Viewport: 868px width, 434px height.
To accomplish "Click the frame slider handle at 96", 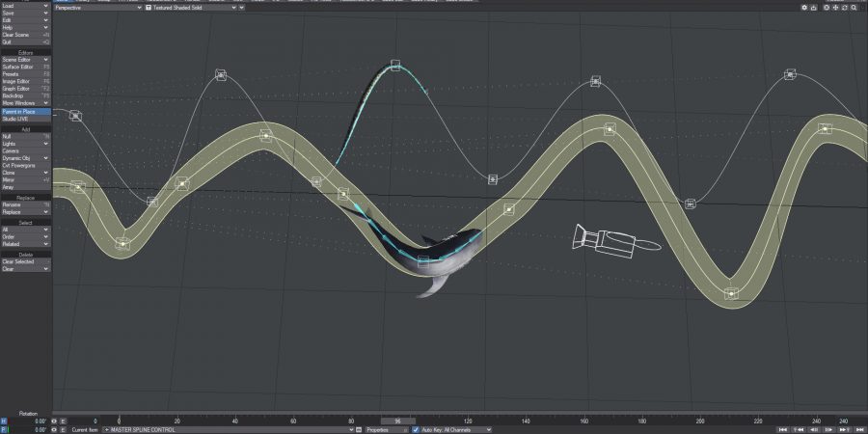I will [x=397, y=421].
